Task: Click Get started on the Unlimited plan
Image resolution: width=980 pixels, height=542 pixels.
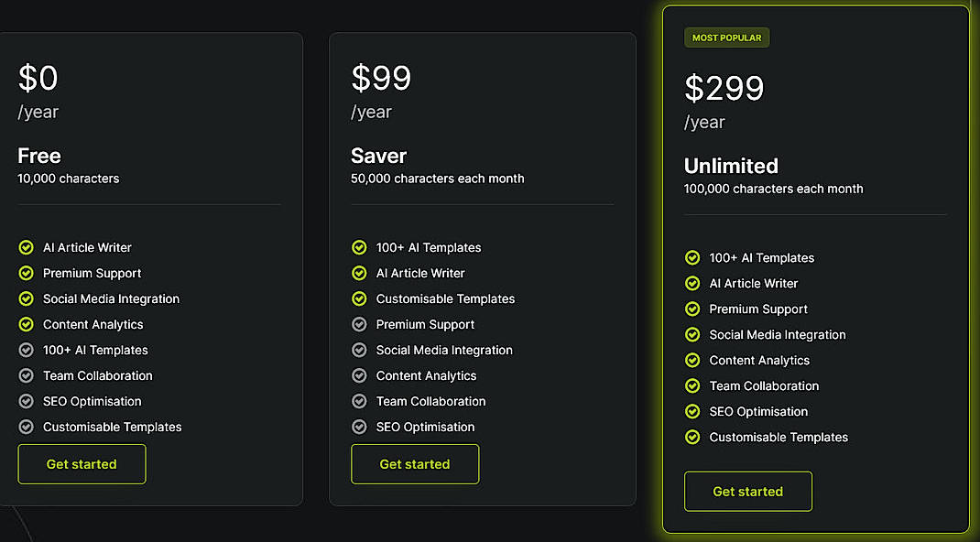Action: coord(747,491)
